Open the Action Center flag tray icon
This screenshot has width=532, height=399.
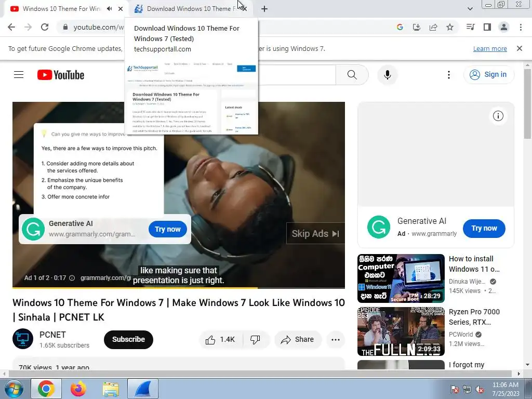[x=454, y=389]
